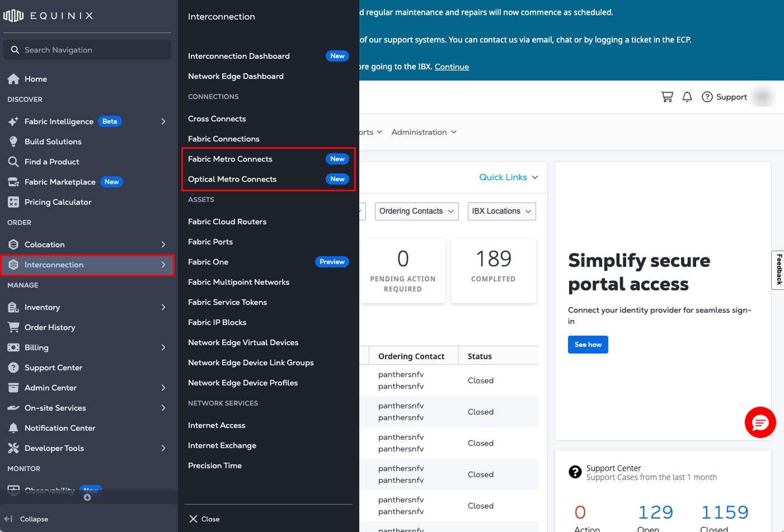The width and height of the screenshot is (784, 532).
Task: Open the Quick Links dropdown
Action: tap(509, 177)
